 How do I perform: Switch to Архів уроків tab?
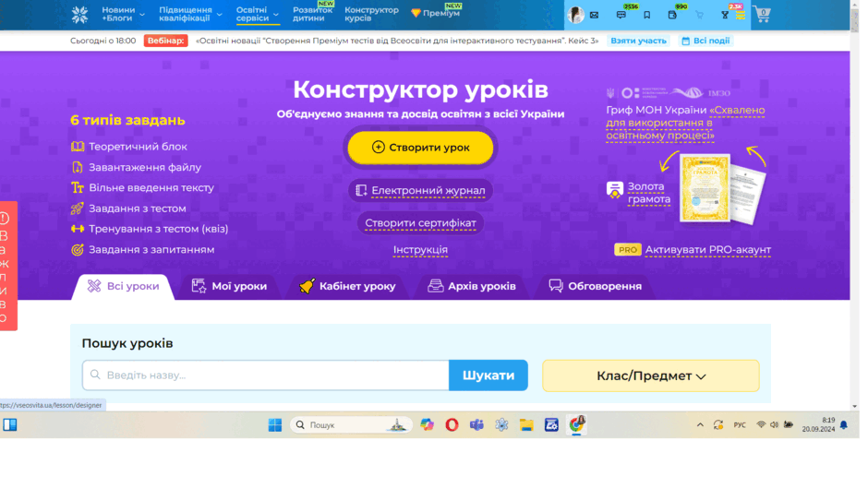tap(472, 287)
